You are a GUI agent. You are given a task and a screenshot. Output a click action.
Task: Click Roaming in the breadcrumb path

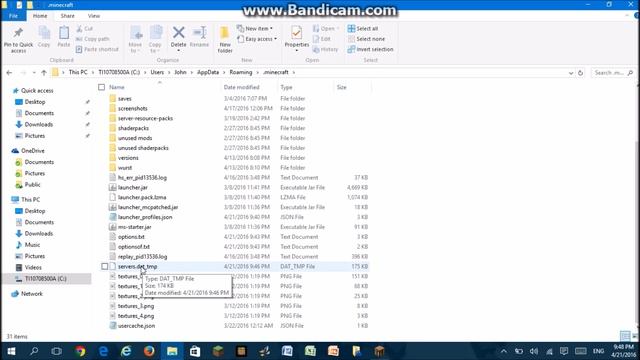[x=241, y=72]
